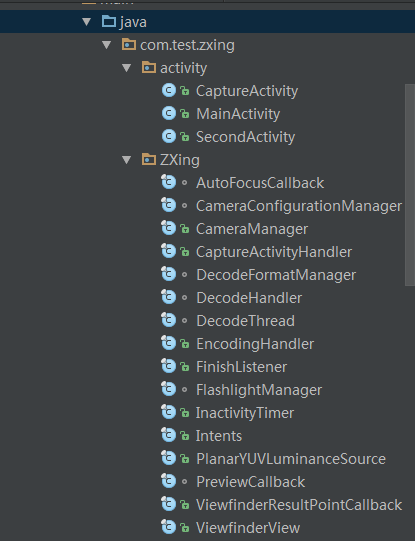Click the green public lock beside CameraManager
This screenshot has height=541, width=415.
pyautogui.click(x=185, y=229)
